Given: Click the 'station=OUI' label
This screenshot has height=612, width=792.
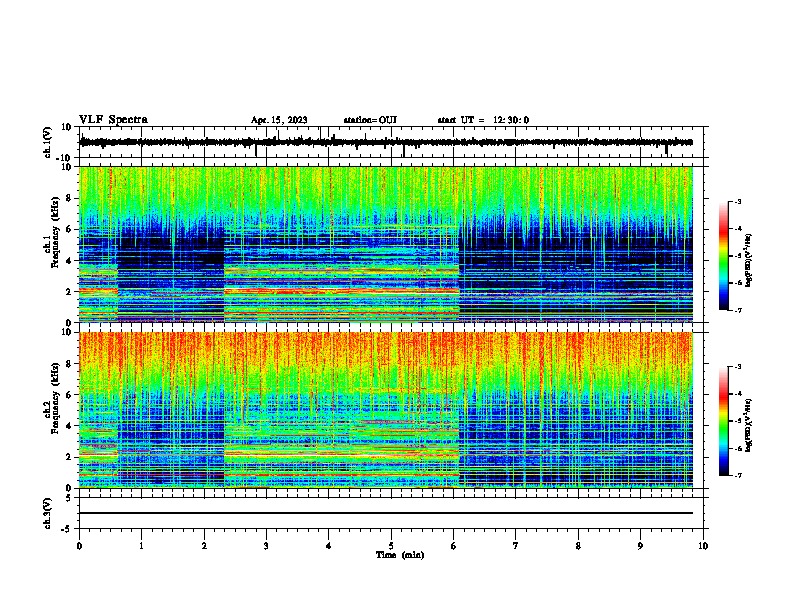Looking at the screenshot, I should coord(370,120).
